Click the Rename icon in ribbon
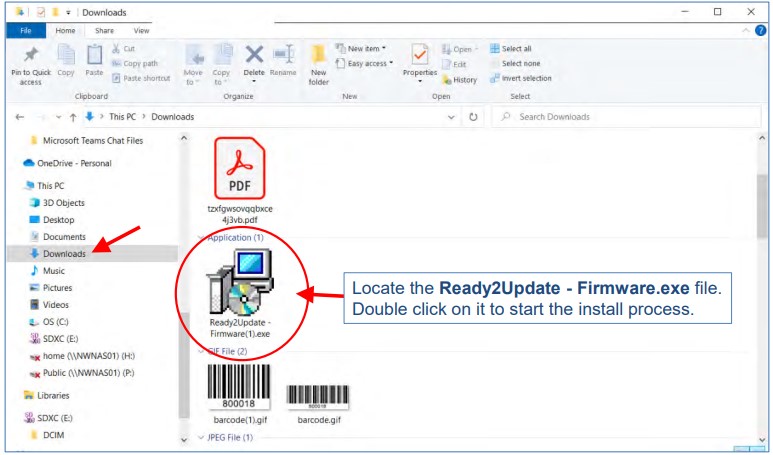The width and height of the screenshot is (773, 455). [x=283, y=58]
